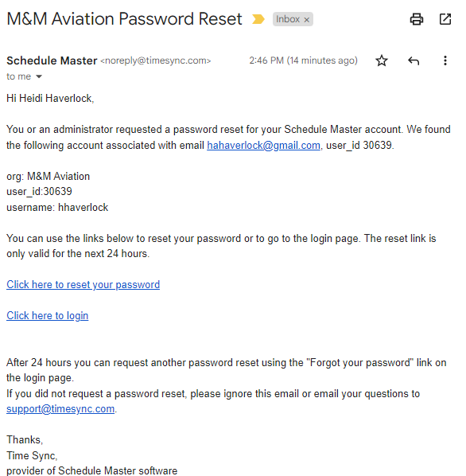Image resolution: width=466 pixels, height=476 pixels.
Task: Toggle the yellow importance marker
Action: [x=258, y=19]
